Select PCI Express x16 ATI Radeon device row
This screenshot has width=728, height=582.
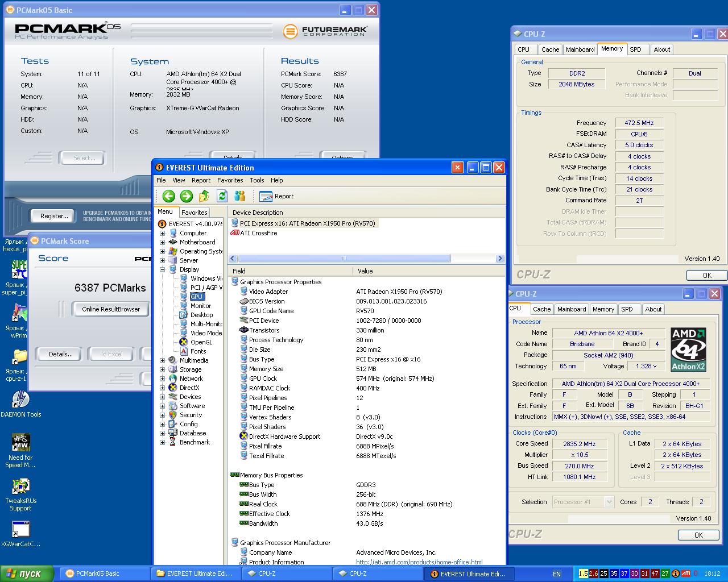pyautogui.click(x=303, y=223)
